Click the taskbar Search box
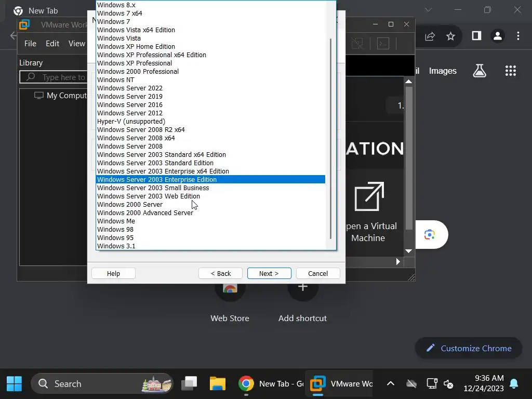This screenshot has height=399, width=532. coord(102,384)
